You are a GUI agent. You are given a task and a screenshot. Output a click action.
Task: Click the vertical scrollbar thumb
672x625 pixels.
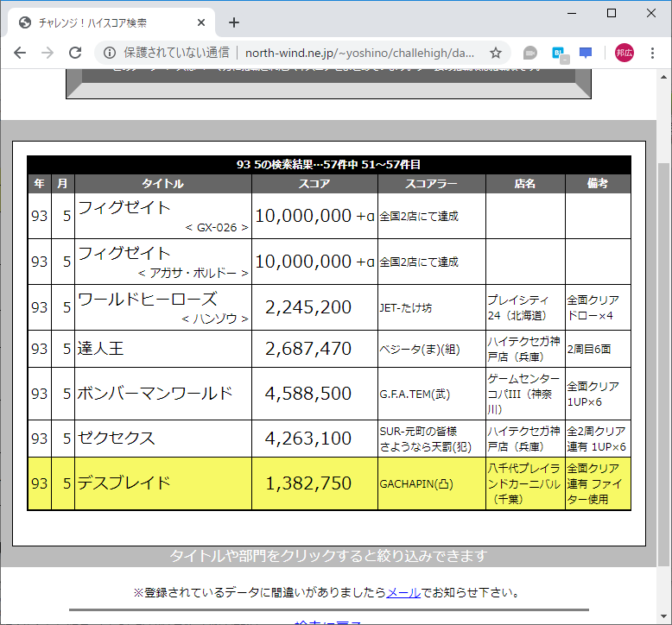click(x=664, y=364)
